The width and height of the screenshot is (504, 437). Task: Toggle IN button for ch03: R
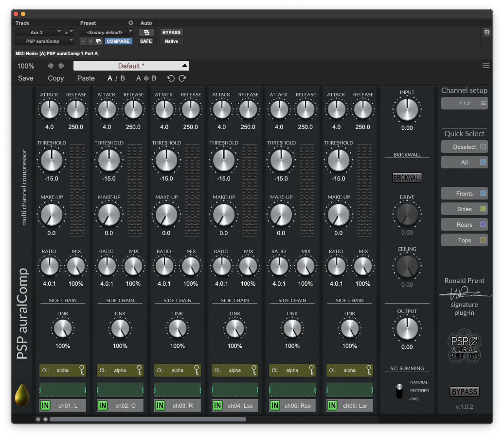point(160,405)
